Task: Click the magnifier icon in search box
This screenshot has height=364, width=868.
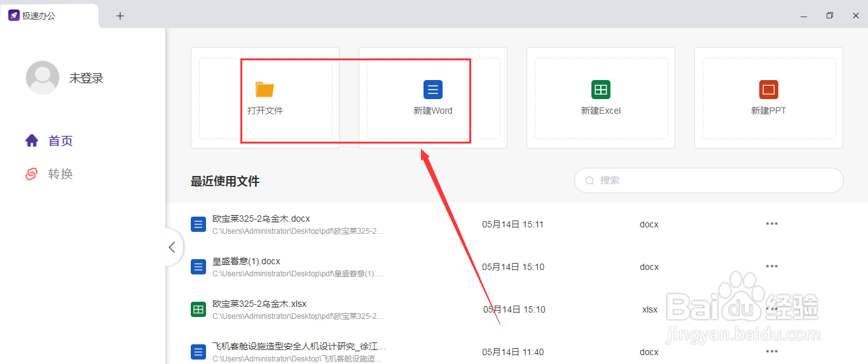Action: (590, 180)
